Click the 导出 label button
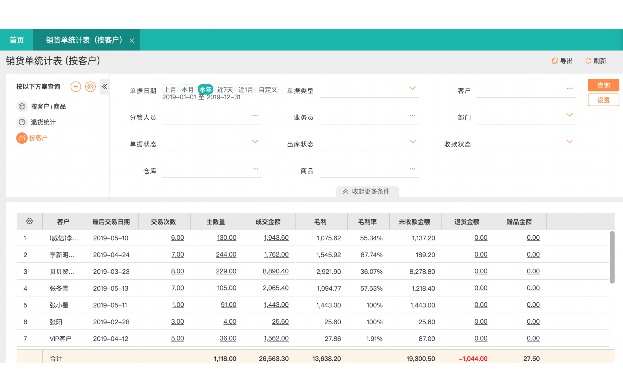The image size is (623, 392). (x=566, y=61)
